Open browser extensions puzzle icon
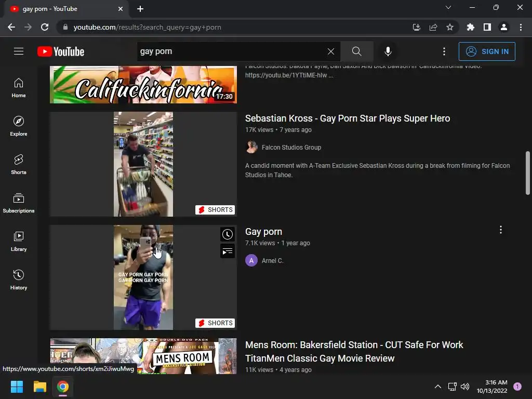This screenshot has height=399, width=532. [x=470, y=27]
